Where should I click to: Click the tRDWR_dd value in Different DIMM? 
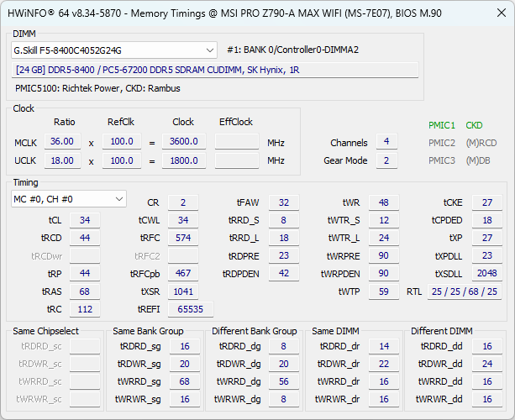(486, 364)
